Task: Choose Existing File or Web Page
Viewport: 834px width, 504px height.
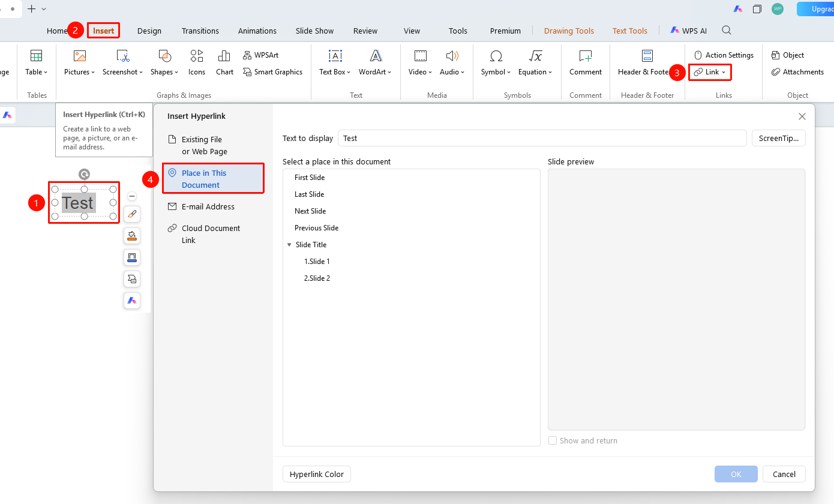Action: pos(213,145)
